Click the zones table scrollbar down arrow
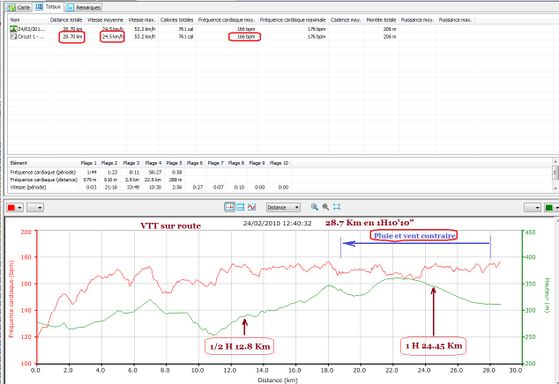Screen dimensions: 559x384 point(555,188)
